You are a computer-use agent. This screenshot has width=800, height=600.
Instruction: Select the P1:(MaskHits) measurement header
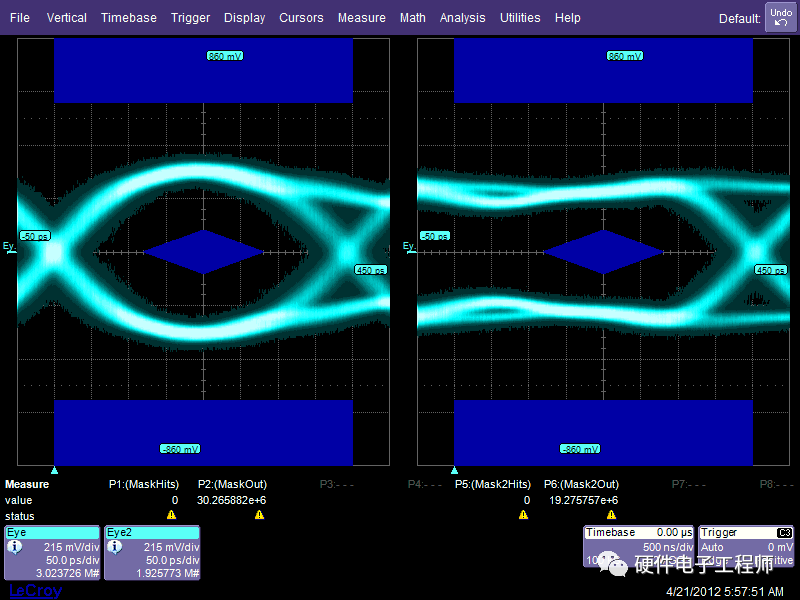pos(144,484)
